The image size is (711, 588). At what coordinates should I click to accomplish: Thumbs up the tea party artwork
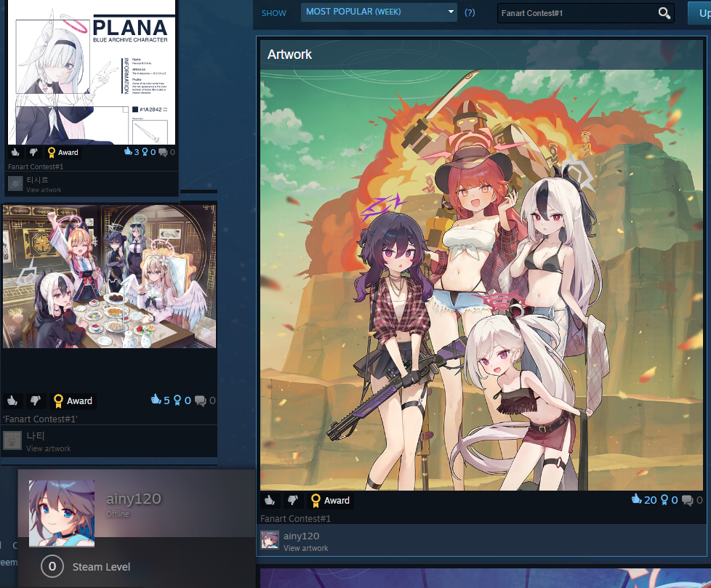(x=12, y=400)
